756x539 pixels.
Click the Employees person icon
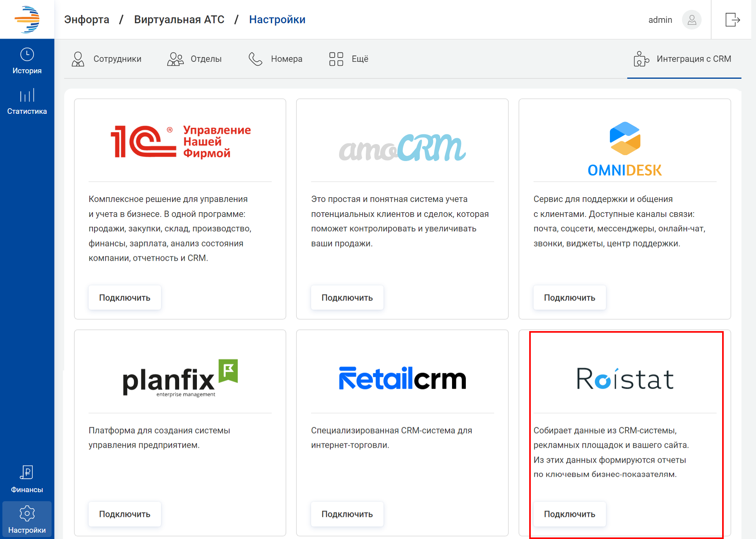pyautogui.click(x=78, y=59)
